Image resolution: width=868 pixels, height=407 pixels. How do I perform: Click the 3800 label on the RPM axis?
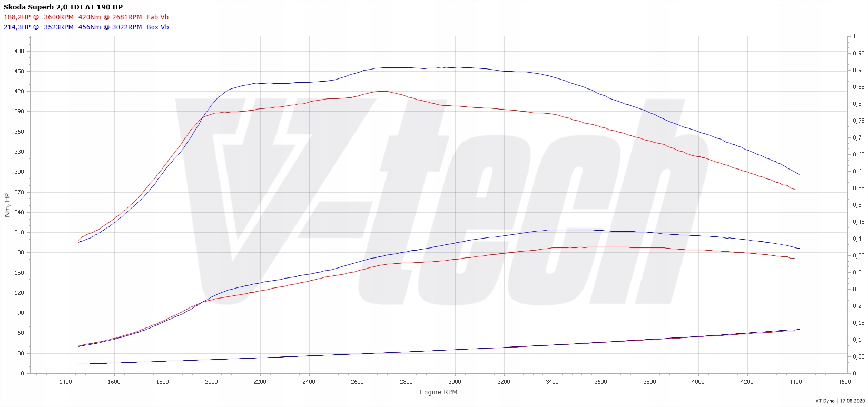click(x=649, y=382)
